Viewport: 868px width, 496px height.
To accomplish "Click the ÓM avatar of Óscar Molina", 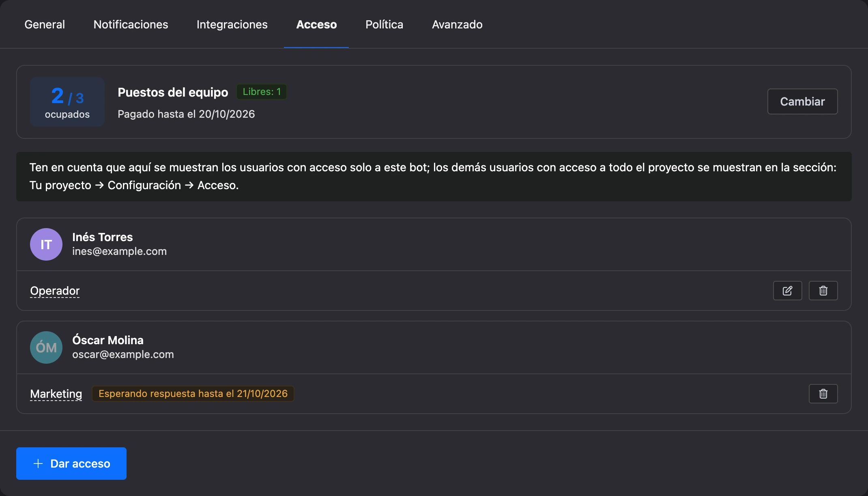I will pos(46,347).
